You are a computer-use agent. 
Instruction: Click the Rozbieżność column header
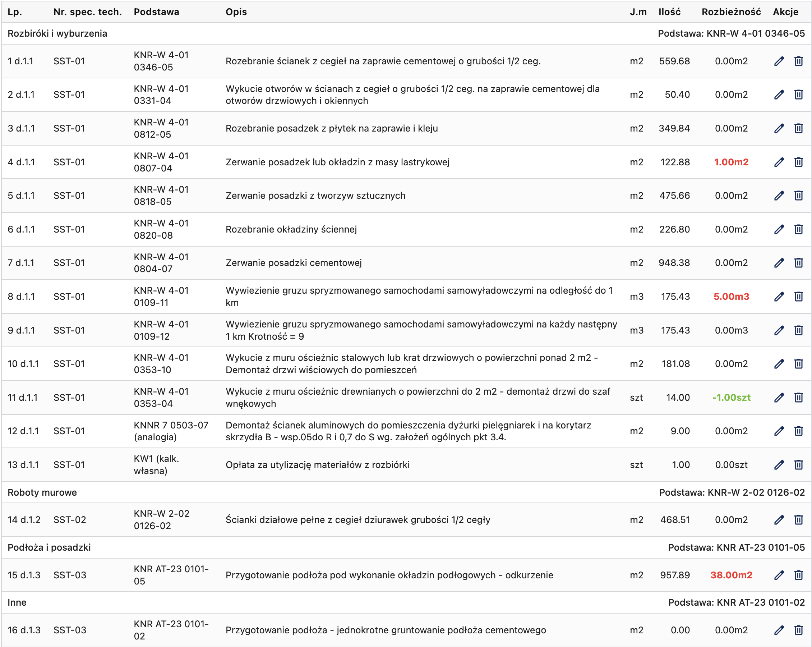tap(731, 12)
